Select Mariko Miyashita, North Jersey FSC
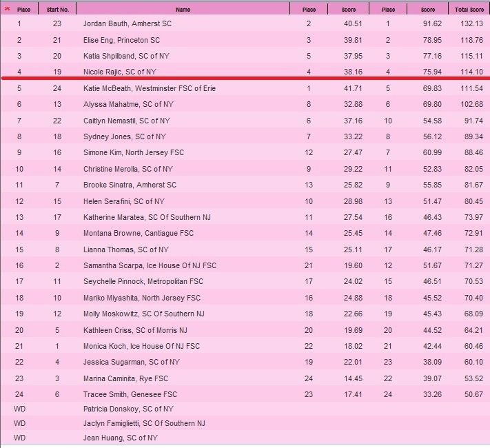 click(x=142, y=298)
